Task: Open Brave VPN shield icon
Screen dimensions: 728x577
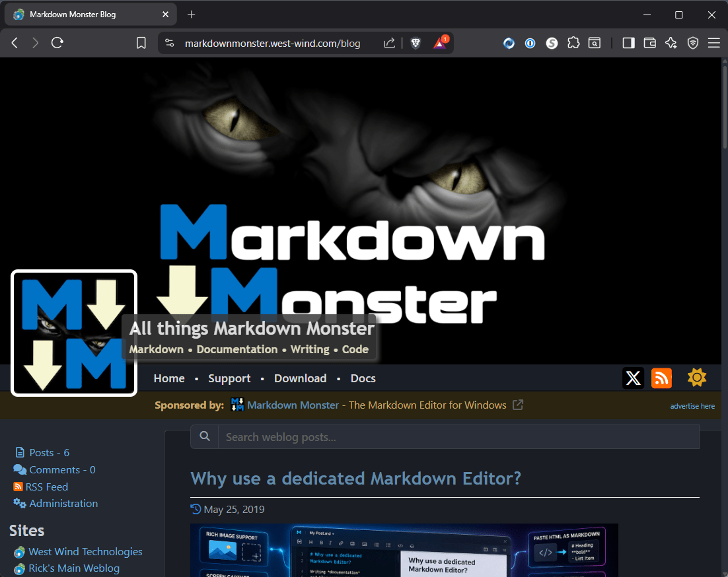Action: tap(693, 43)
